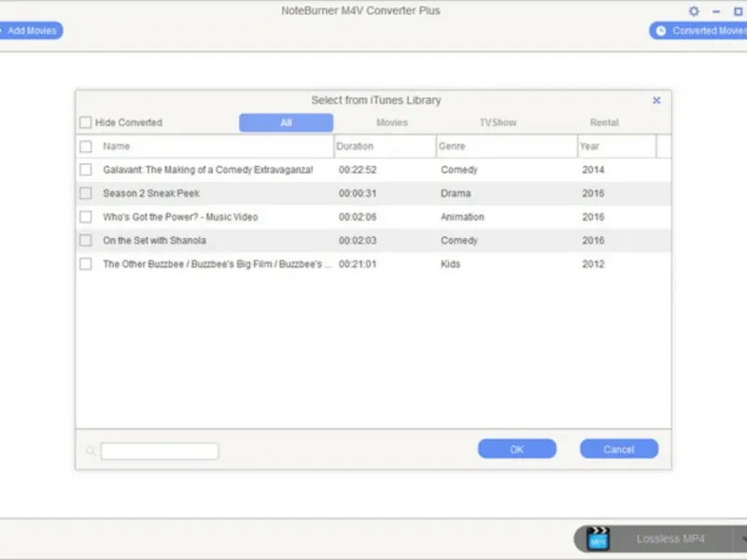Switch to the Rental tab
Image resolution: width=747 pixels, height=560 pixels.
point(604,122)
